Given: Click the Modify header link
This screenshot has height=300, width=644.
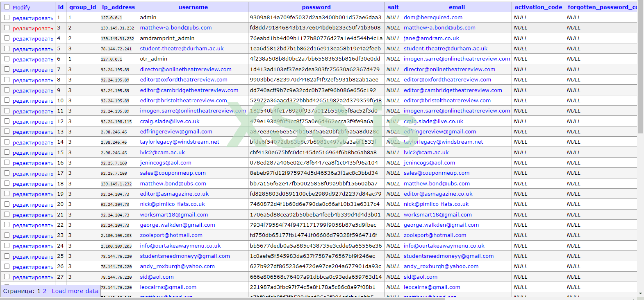Looking at the screenshot, I should pyautogui.click(x=21, y=7).
